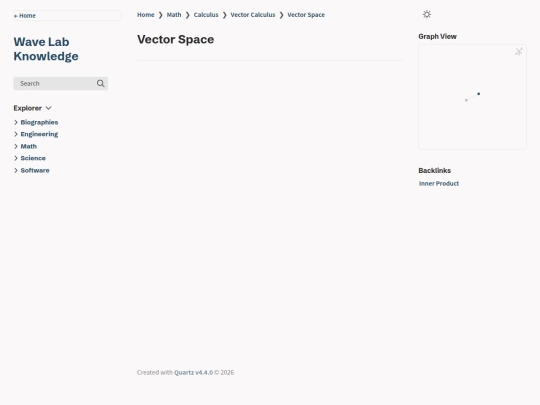Image resolution: width=540 pixels, height=405 pixels.
Task: Open the Inner Product backlink
Action: pyautogui.click(x=439, y=184)
